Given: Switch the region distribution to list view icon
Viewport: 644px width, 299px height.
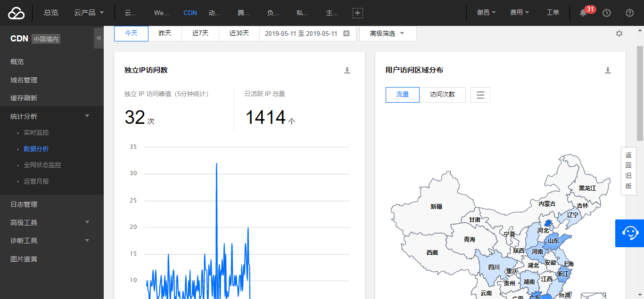Looking at the screenshot, I should pyautogui.click(x=480, y=95).
